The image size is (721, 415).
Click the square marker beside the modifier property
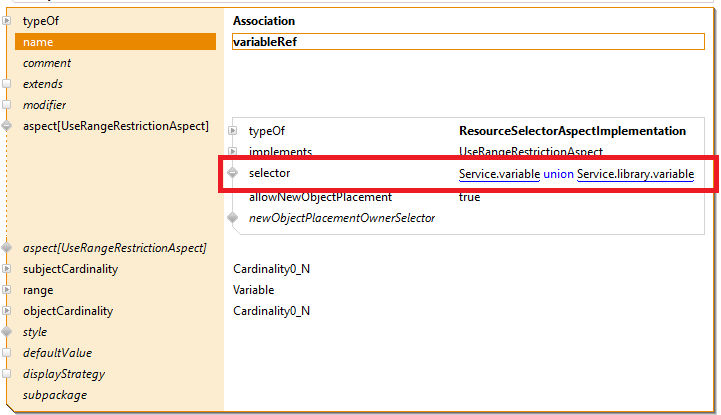(x=7, y=105)
